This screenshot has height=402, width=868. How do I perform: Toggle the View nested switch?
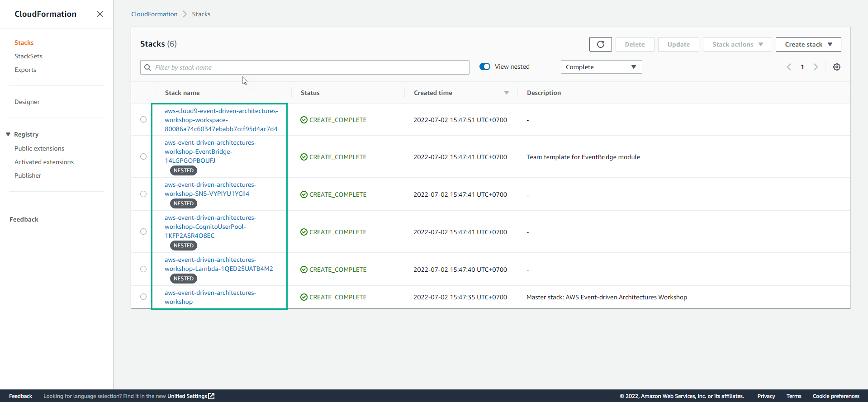click(485, 66)
